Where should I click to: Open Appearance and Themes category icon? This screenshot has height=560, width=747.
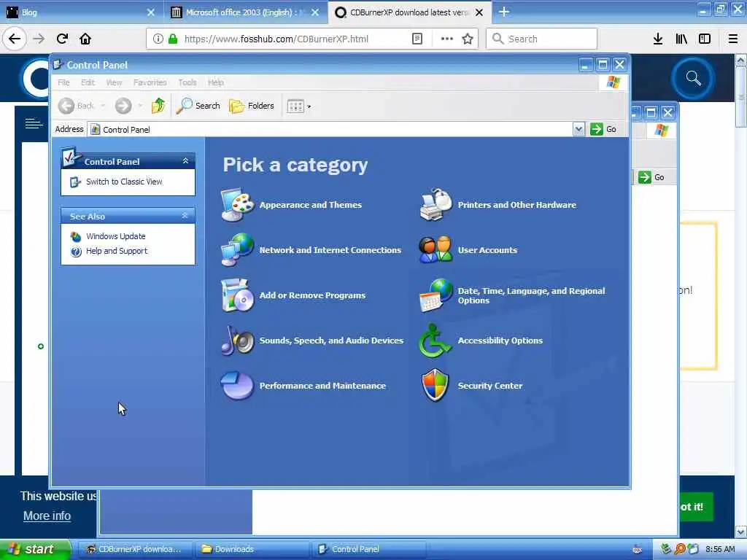[237, 205]
